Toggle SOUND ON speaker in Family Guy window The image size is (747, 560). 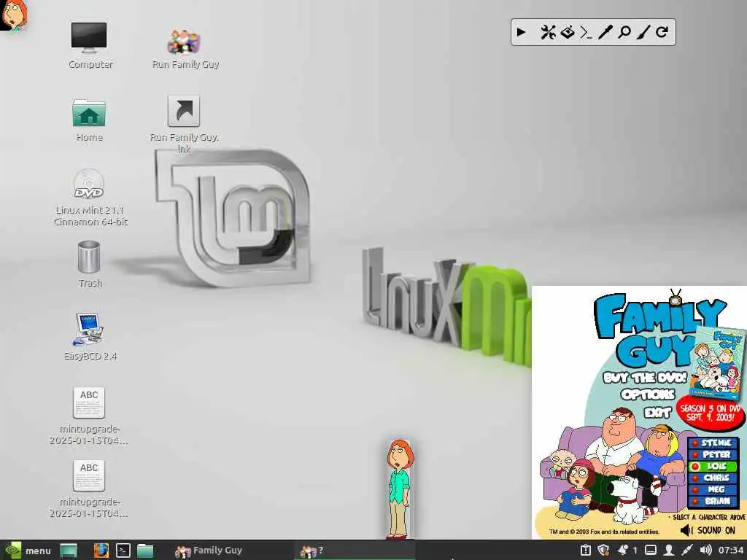pyautogui.click(x=686, y=531)
